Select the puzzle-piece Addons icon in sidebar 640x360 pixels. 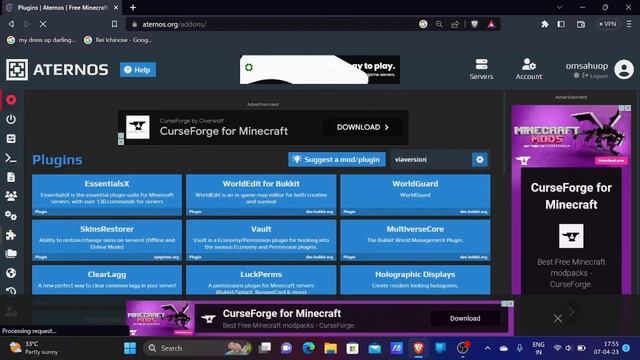coord(11,235)
